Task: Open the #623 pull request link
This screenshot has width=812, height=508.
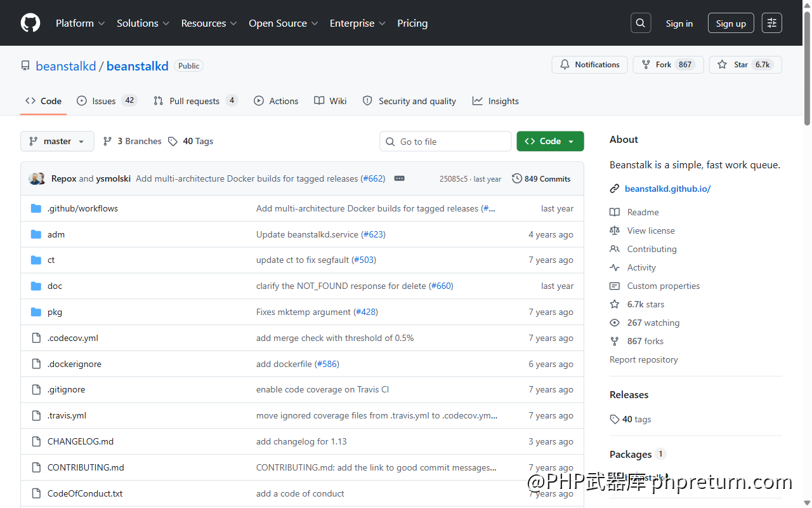Action: pos(374,234)
